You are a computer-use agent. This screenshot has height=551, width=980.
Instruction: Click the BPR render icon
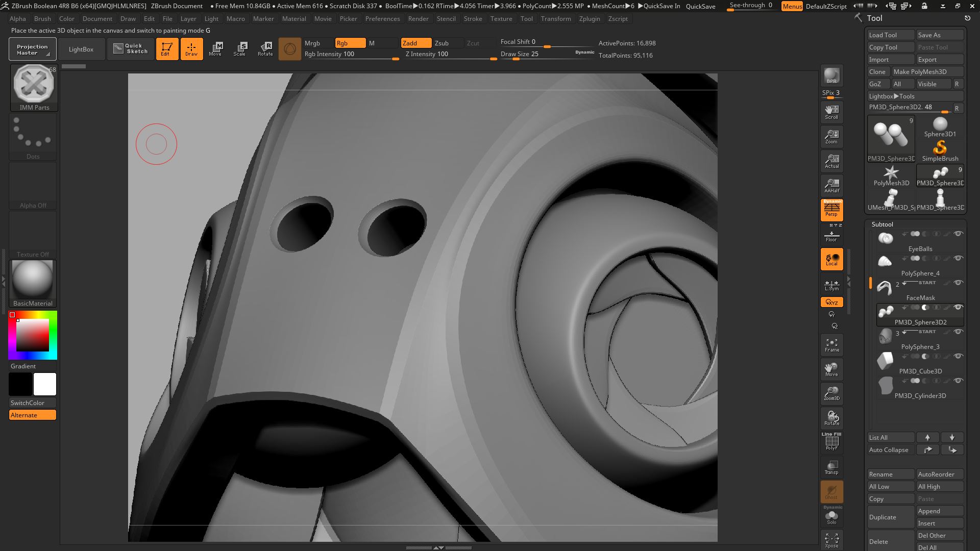coord(831,76)
